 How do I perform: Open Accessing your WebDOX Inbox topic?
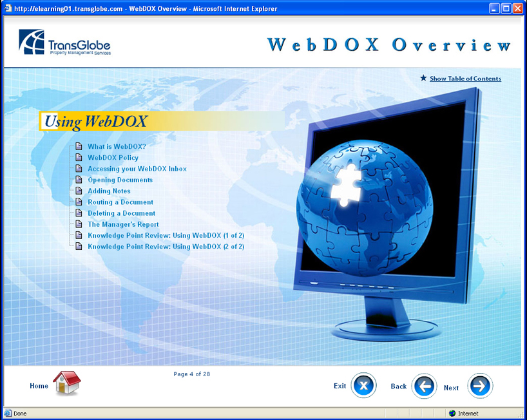click(137, 169)
